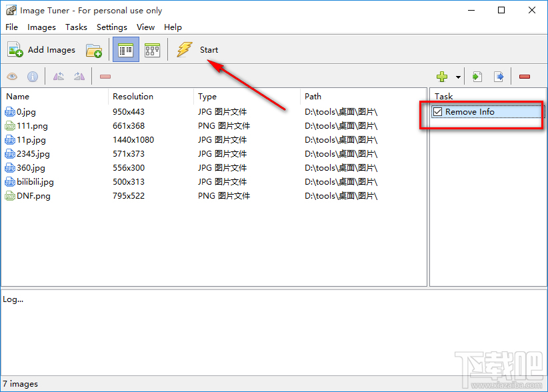The height and width of the screenshot is (392, 548).
Task: Click remove image minus icon
Action: point(105,77)
